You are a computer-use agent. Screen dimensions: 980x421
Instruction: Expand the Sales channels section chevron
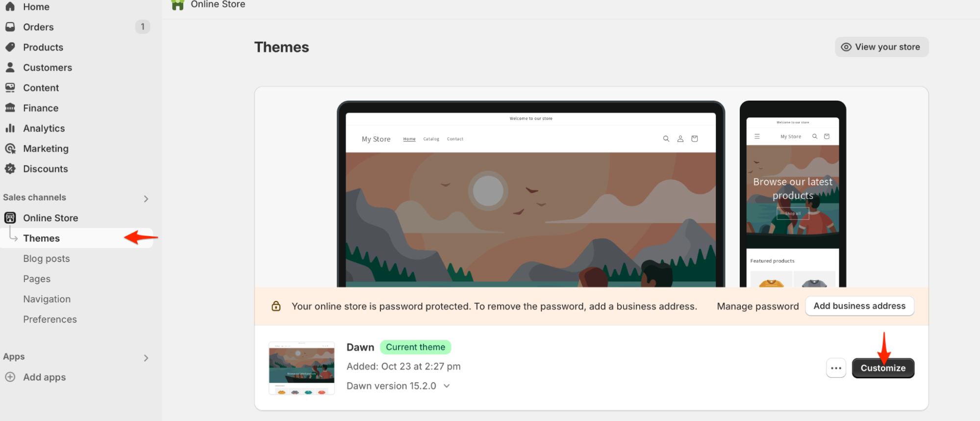[x=146, y=199]
